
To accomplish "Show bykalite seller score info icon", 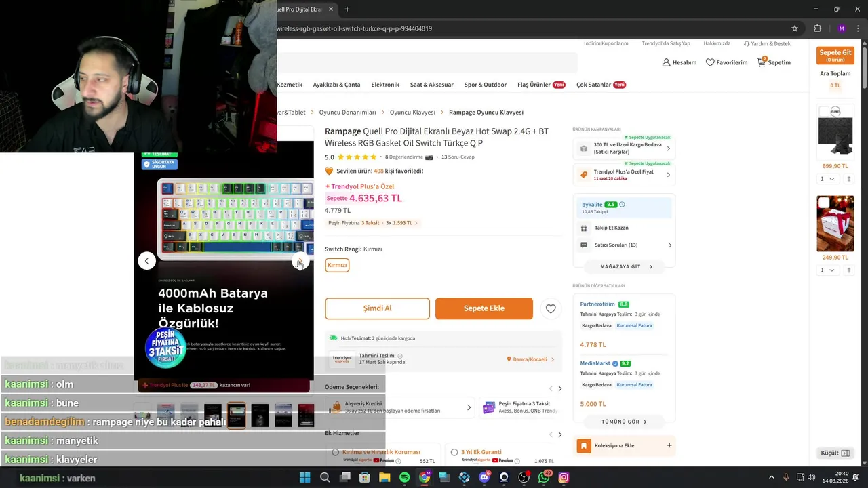I will click(622, 204).
